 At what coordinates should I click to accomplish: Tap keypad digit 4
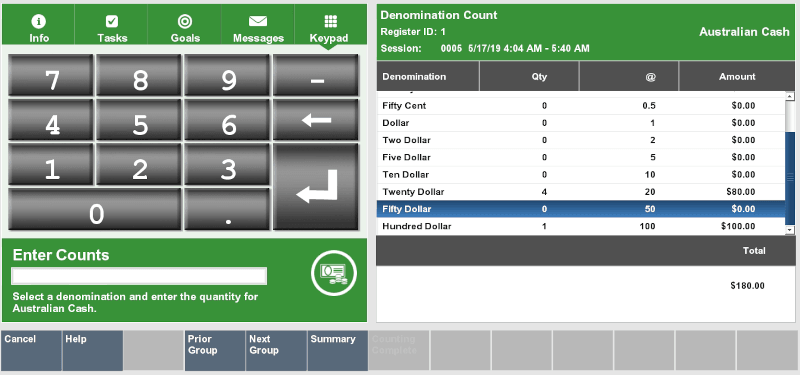point(51,120)
